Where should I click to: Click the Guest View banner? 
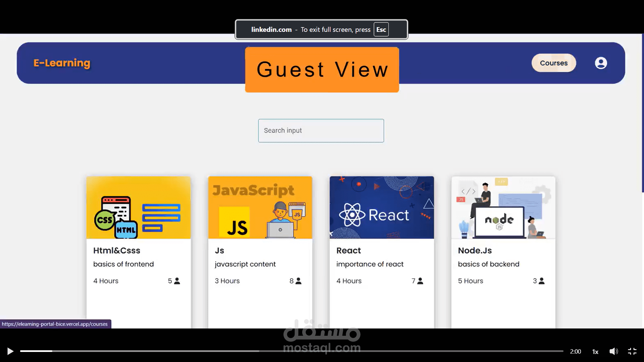(x=322, y=69)
